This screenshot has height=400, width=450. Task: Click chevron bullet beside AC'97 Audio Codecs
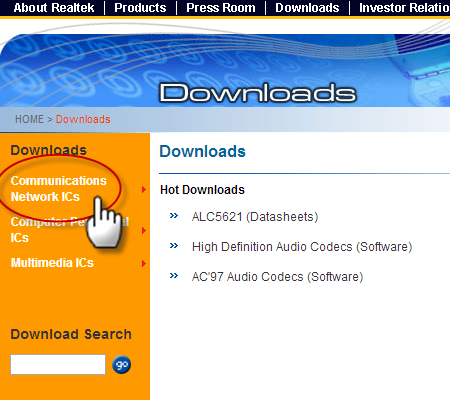174,276
